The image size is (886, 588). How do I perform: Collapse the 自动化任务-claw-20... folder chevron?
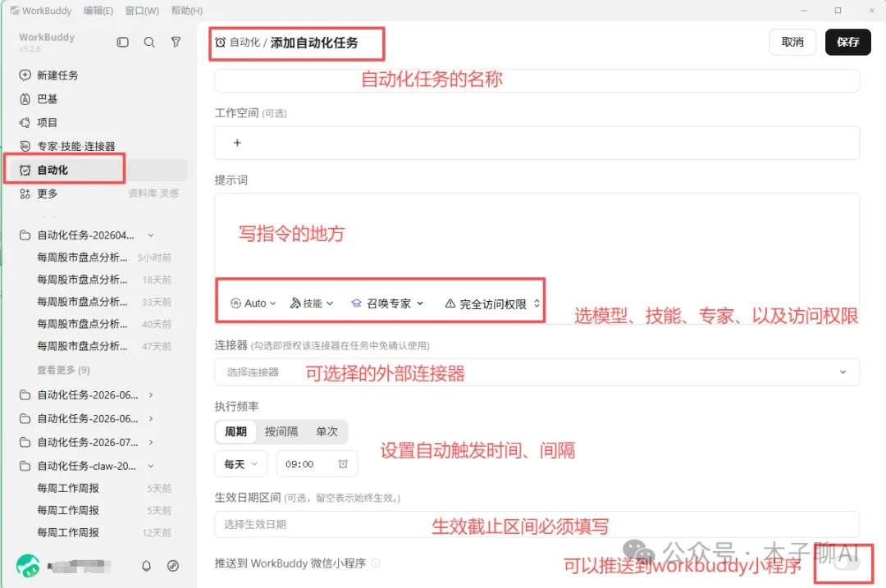pyautogui.click(x=151, y=466)
